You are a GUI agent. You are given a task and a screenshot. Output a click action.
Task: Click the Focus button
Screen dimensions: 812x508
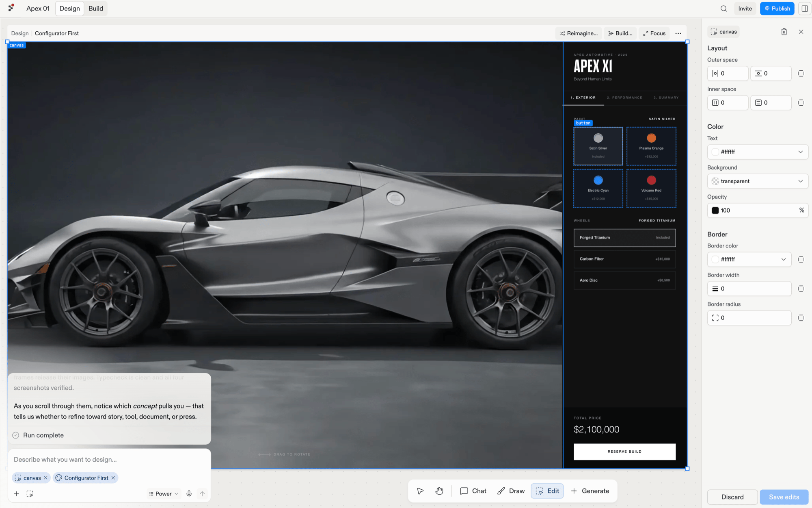pyautogui.click(x=654, y=33)
